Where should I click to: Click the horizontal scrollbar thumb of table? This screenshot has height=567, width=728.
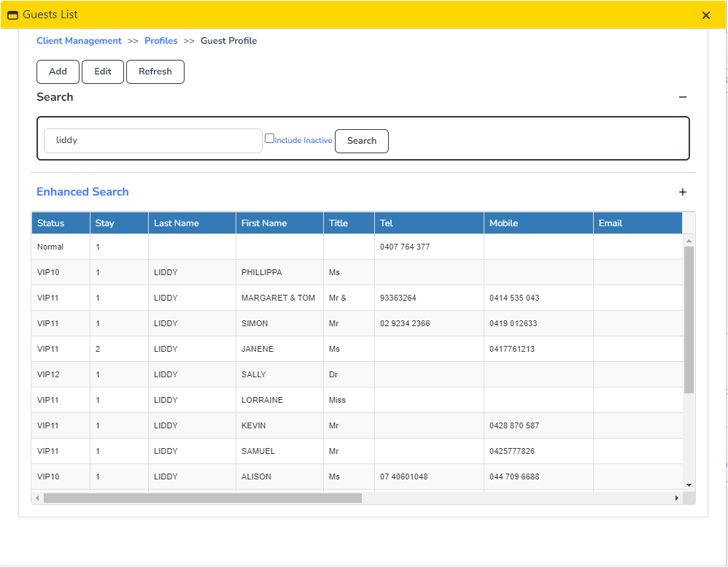[203, 498]
